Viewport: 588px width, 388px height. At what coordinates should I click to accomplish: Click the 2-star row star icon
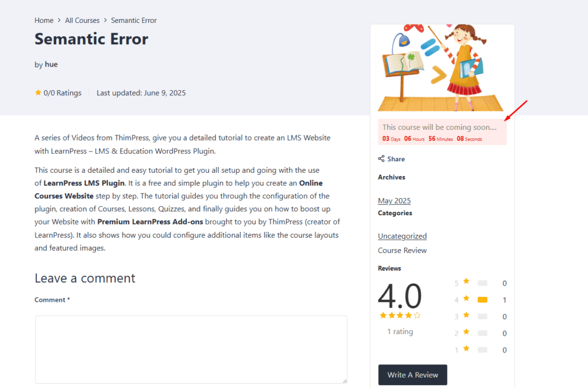click(x=466, y=332)
